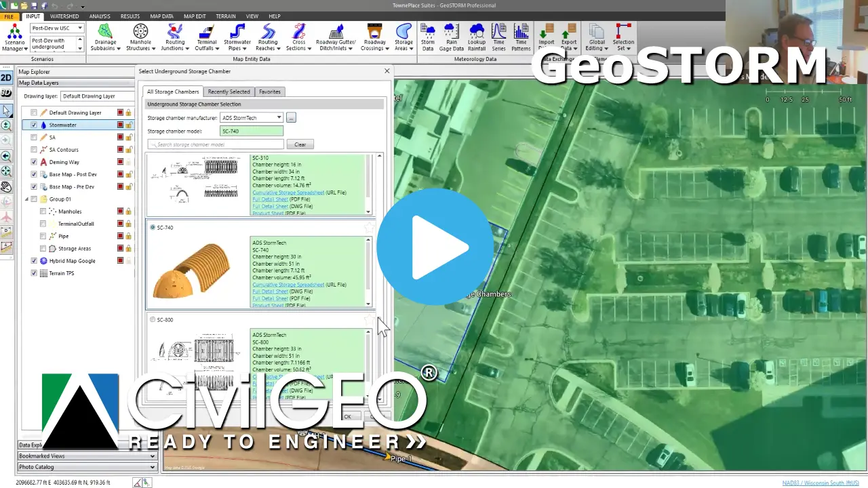Open Selection Set tool
The image size is (868, 488).
coord(623,38)
